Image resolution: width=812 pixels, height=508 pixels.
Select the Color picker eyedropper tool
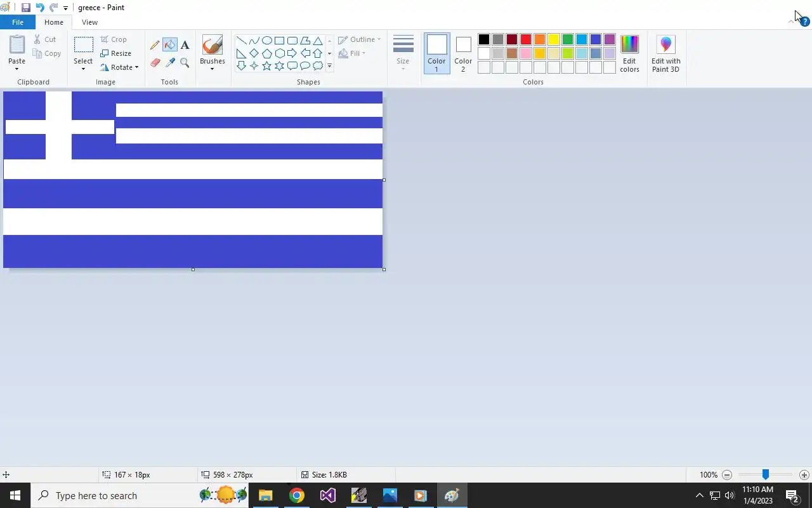click(x=170, y=62)
